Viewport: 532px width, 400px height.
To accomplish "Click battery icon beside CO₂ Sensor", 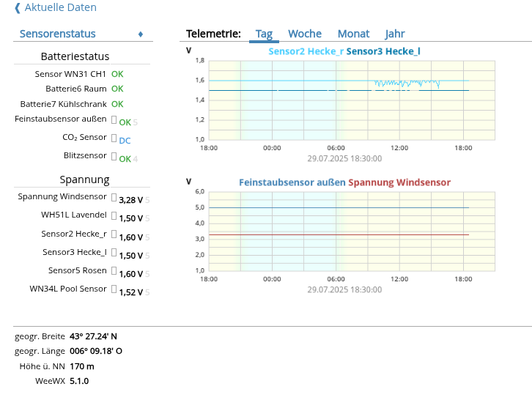I will 114,137.
